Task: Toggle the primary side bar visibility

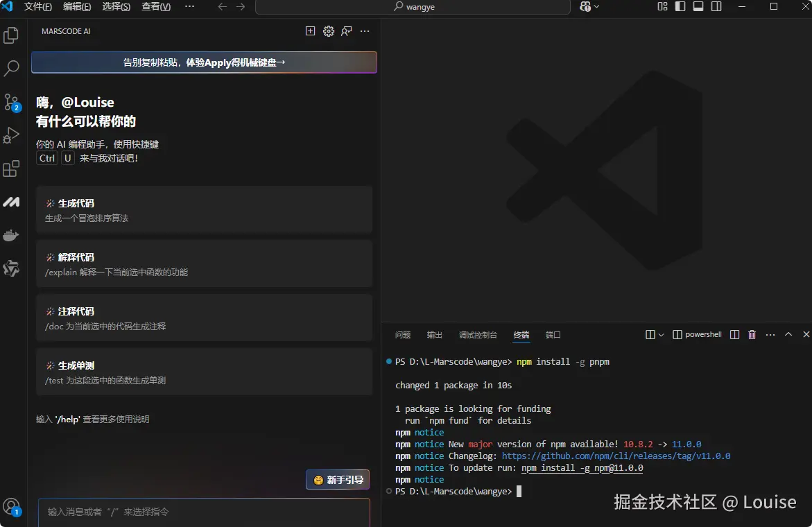Action: [680, 7]
